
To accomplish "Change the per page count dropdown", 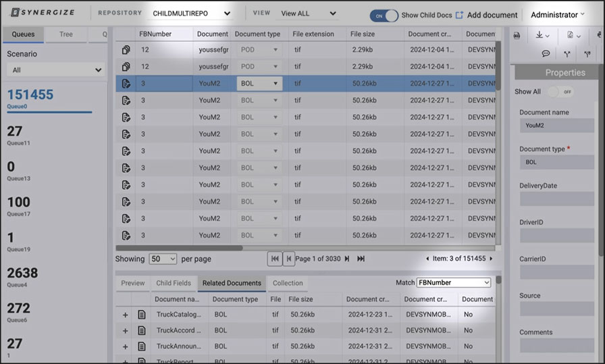I will click(x=163, y=259).
